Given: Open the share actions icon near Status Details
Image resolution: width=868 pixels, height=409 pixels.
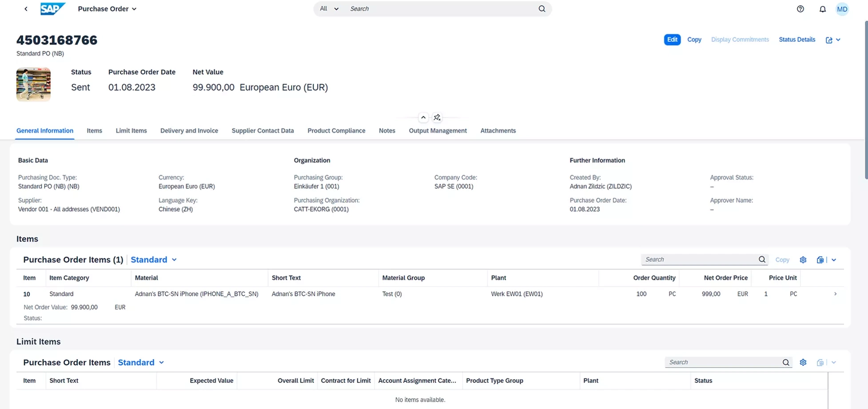Looking at the screenshot, I should pyautogui.click(x=829, y=40).
